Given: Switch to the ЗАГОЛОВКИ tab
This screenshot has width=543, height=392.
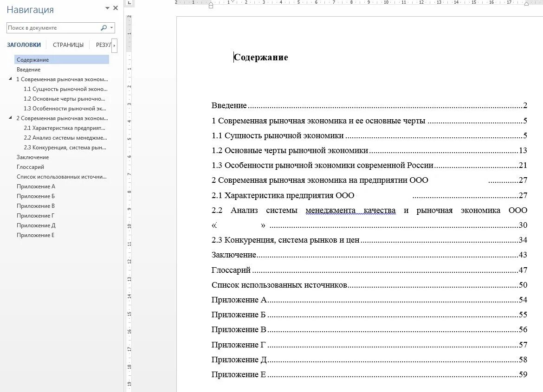Looking at the screenshot, I should (24, 45).
